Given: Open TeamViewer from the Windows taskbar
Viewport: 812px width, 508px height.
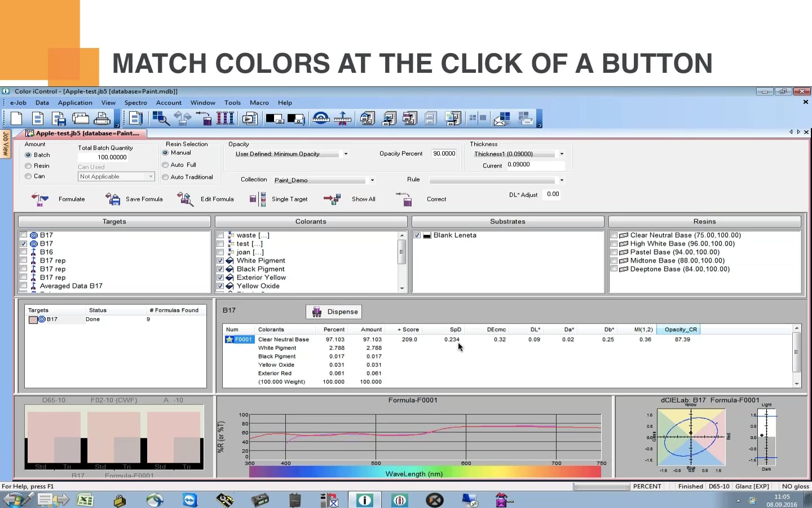Looking at the screenshot, I should pyautogui.click(x=190, y=500).
